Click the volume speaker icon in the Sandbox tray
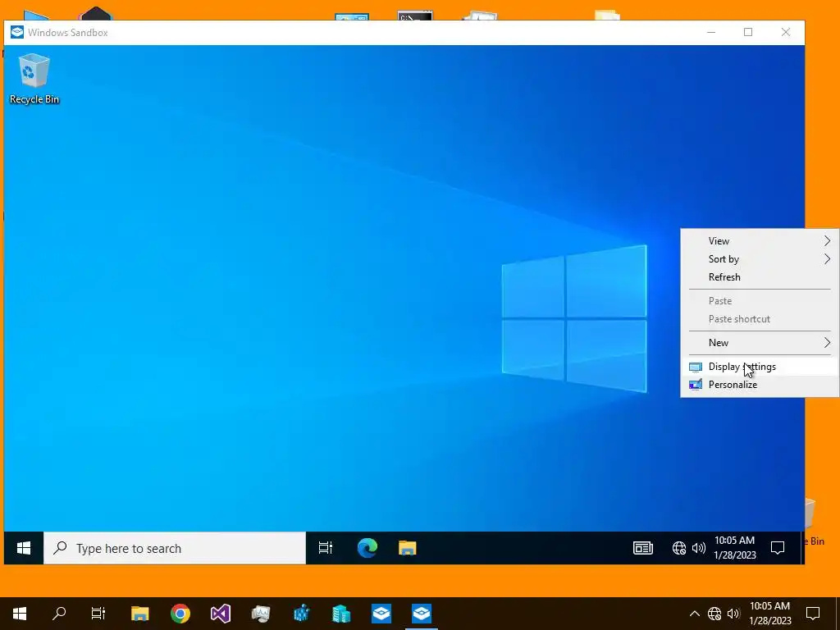The height and width of the screenshot is (630, 840). point(699,548)
